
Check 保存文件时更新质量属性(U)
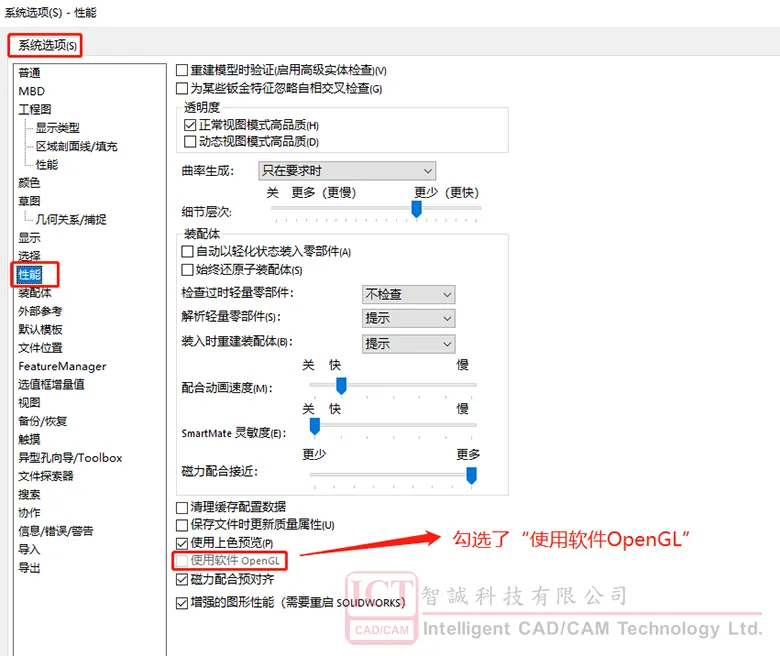pos(182,525)
